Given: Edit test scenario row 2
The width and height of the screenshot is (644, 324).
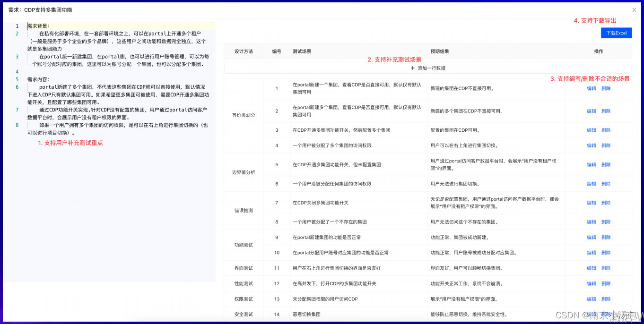Looking at the screenshot, I should 591,111.
